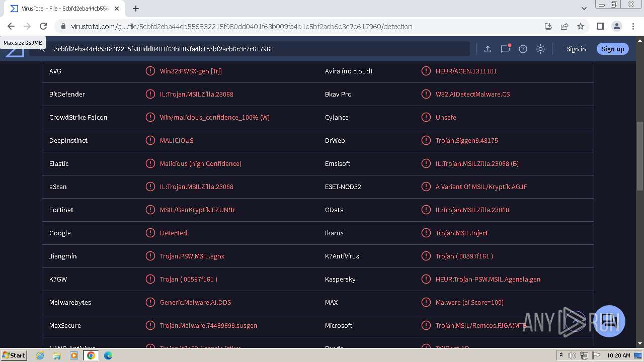The image size is (644, 362).
Task: Select MSIL/GenKryptik.FZUN!tr text
Action: [198, 210]
